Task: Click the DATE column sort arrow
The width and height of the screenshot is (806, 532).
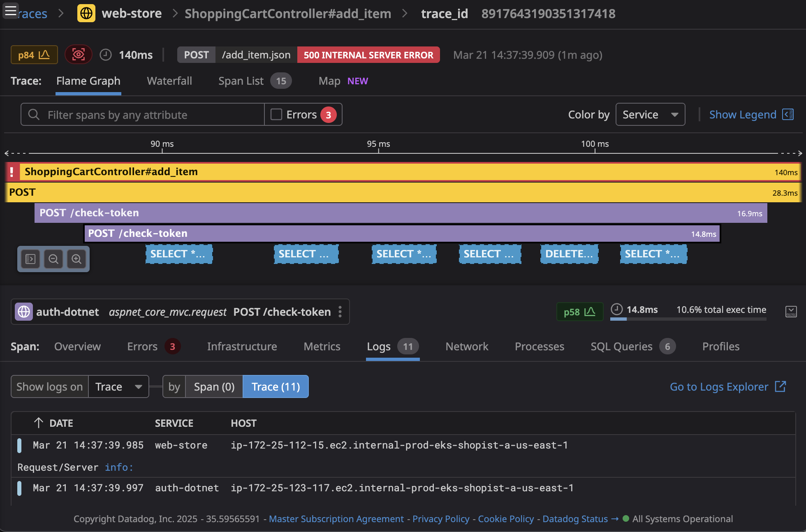Action: click(38, 423)
